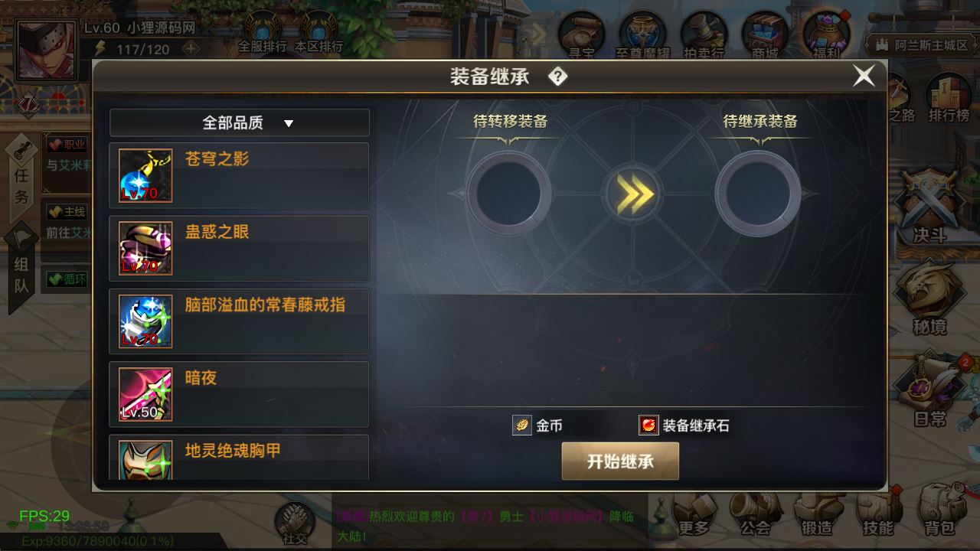
Task: Click the 开始继承 button
Action: 620,461
